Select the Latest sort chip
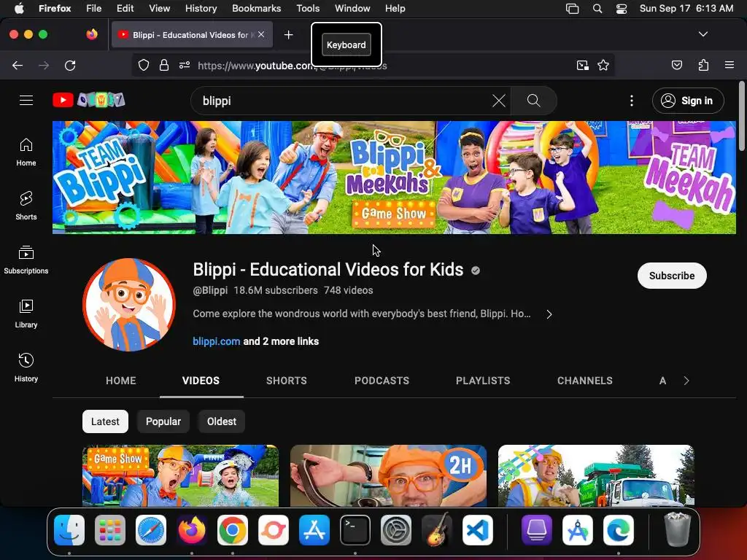Image resolution: width=747 pixels, height=560 pixels. pyautogui.click(x=105, y=421)
